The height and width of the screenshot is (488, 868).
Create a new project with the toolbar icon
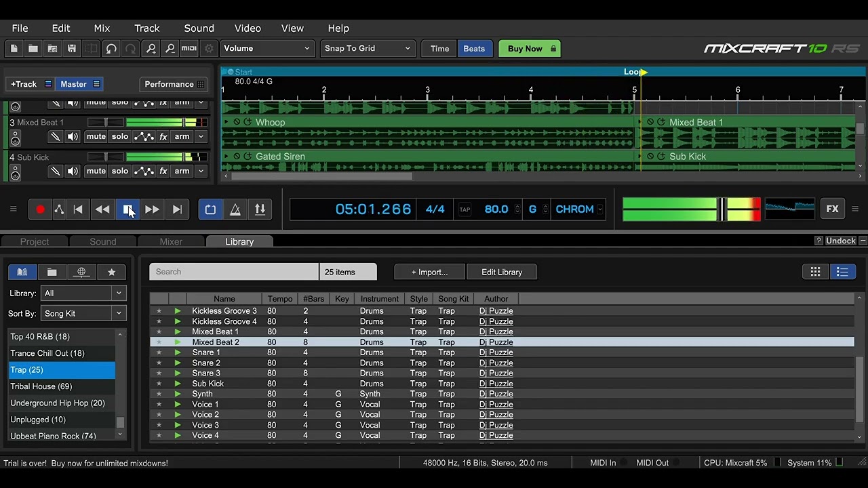pos(14,48)
